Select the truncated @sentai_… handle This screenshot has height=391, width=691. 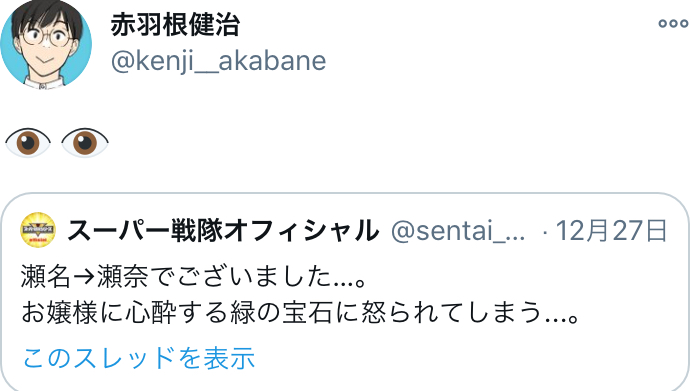point(458,231)
